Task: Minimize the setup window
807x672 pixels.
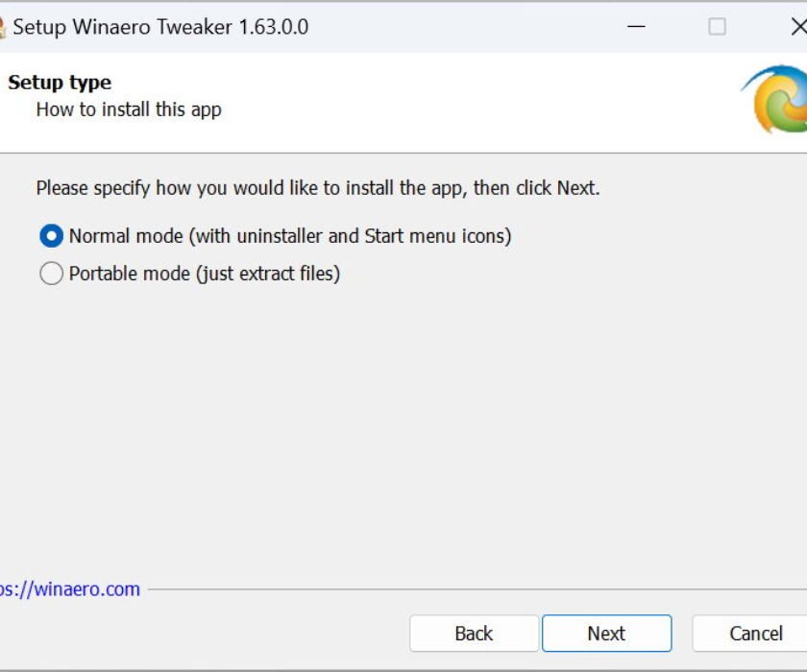Action: (635, 27)
